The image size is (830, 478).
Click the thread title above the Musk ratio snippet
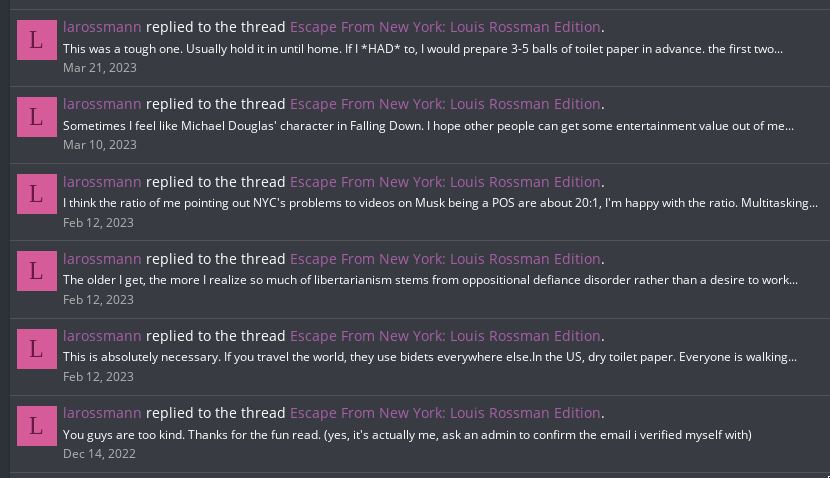pos(445,181)
